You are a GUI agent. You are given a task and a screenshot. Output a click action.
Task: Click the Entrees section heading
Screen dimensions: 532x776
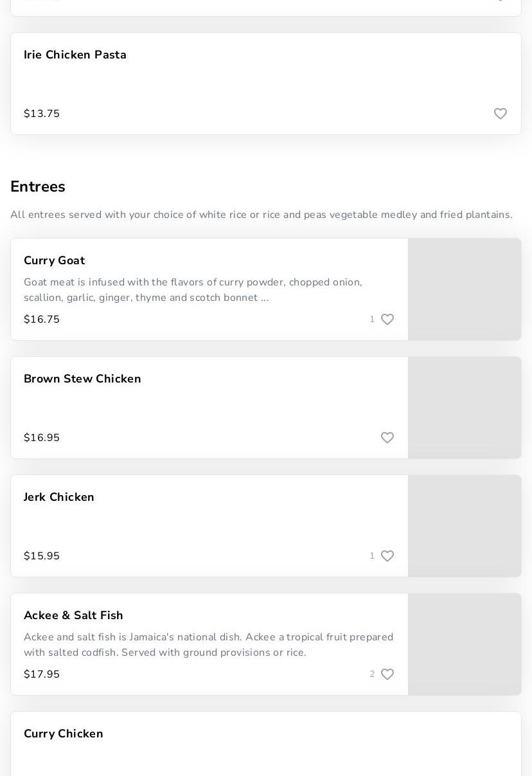click(38, 187)
